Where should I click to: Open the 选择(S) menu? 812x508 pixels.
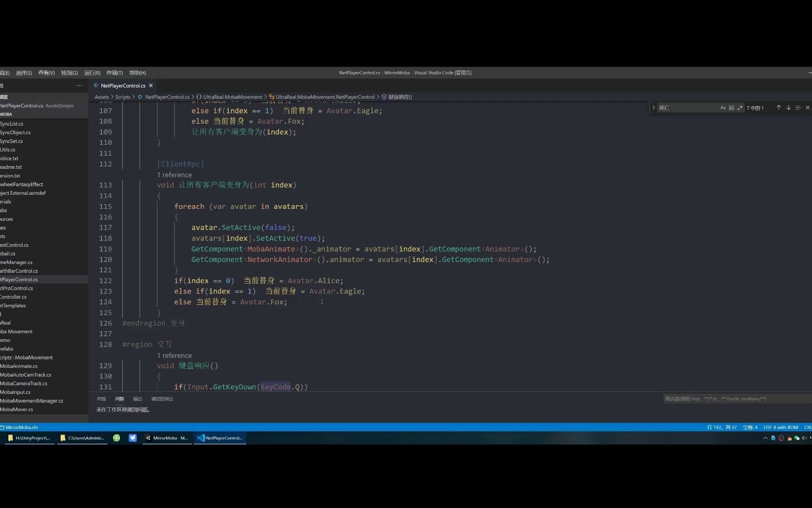pyautogui.click(x=23, y=73)
